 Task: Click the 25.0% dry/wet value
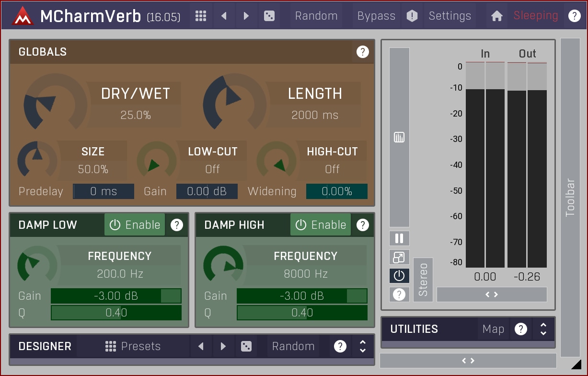coord(136,115)
